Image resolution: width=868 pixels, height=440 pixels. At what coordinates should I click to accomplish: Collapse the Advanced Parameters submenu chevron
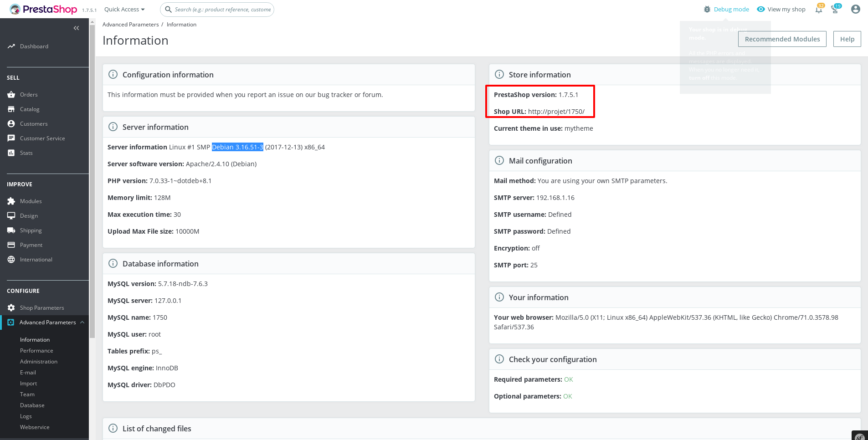click(x=82, y=322)
